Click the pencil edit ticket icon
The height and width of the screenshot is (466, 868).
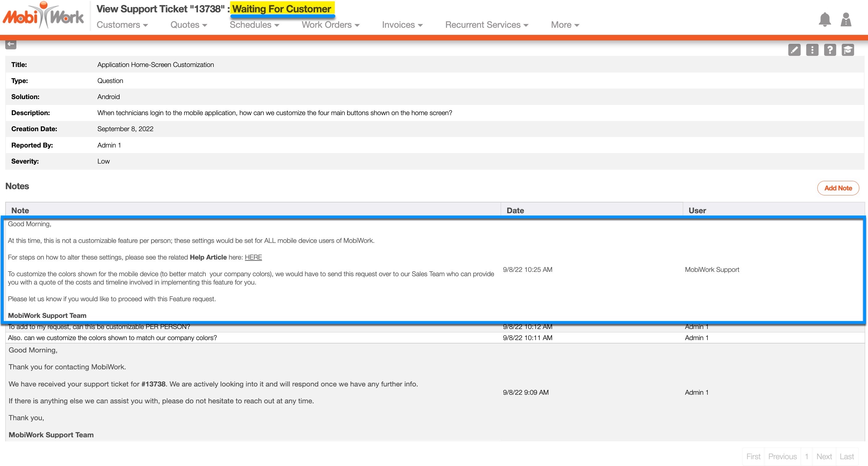click(794, 50)
